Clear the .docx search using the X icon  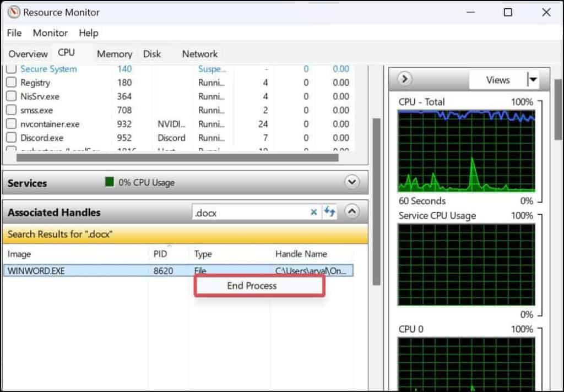click(314, 211)
